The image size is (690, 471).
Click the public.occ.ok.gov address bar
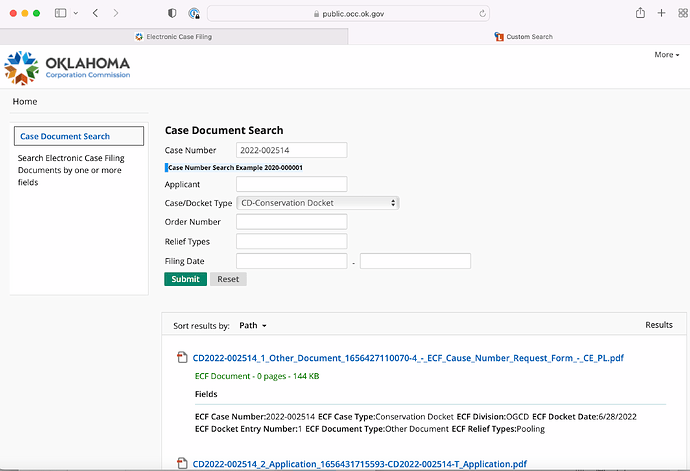(x=348, y=14)
